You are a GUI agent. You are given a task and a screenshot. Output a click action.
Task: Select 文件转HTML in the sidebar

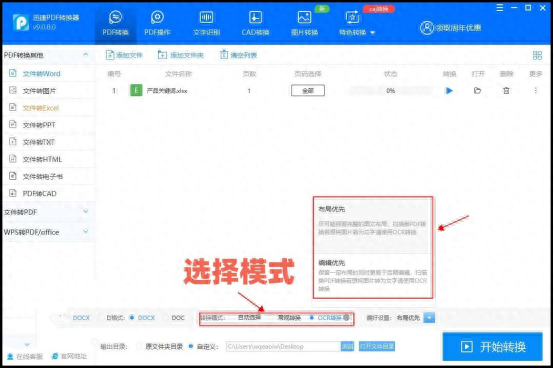(42, 159)
